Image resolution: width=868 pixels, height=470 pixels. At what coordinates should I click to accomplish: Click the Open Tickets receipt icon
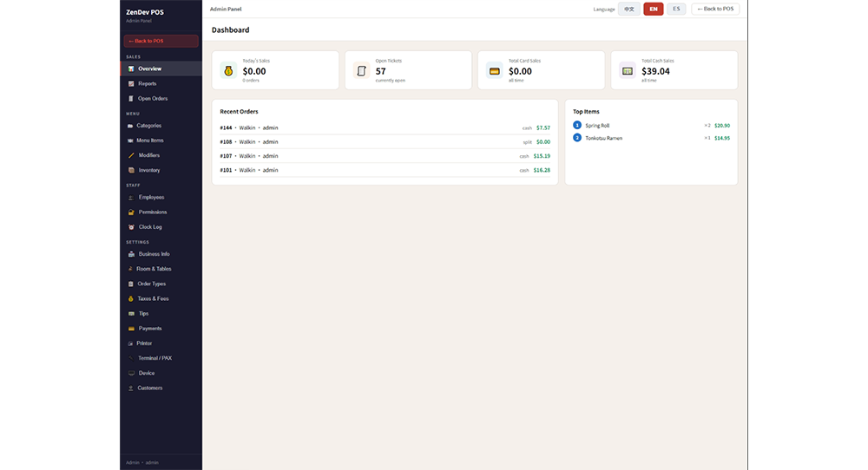pyautogui.click(x=361, y=71)
